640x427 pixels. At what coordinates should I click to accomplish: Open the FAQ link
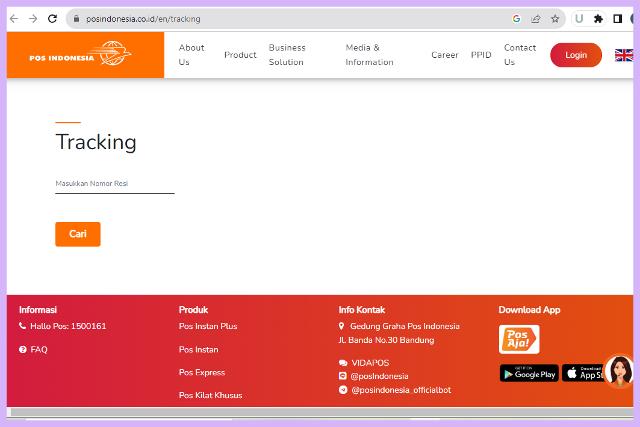[39, 349]
